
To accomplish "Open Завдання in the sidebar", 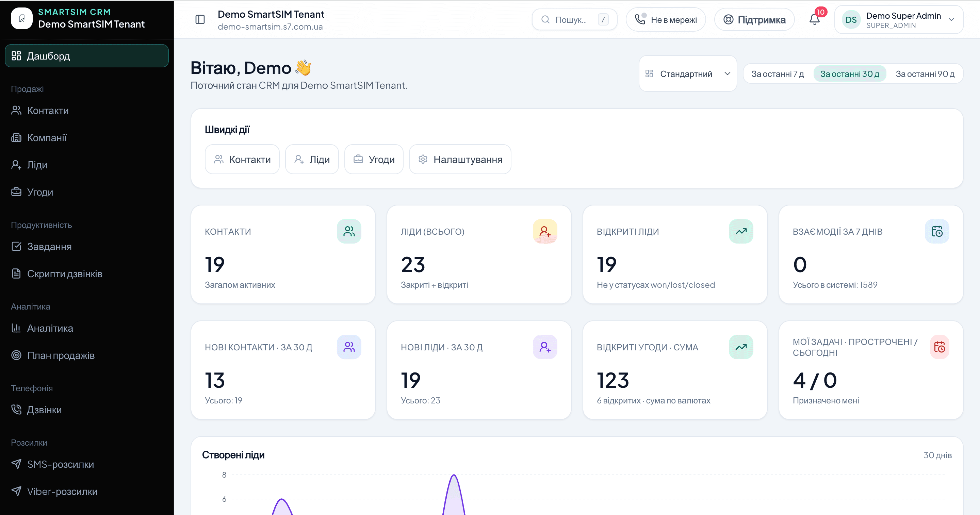I will tap(87, 247).
